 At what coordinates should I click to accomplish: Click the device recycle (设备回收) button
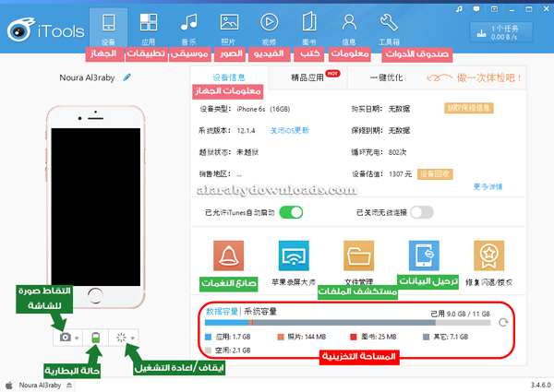tap(435, 174)
